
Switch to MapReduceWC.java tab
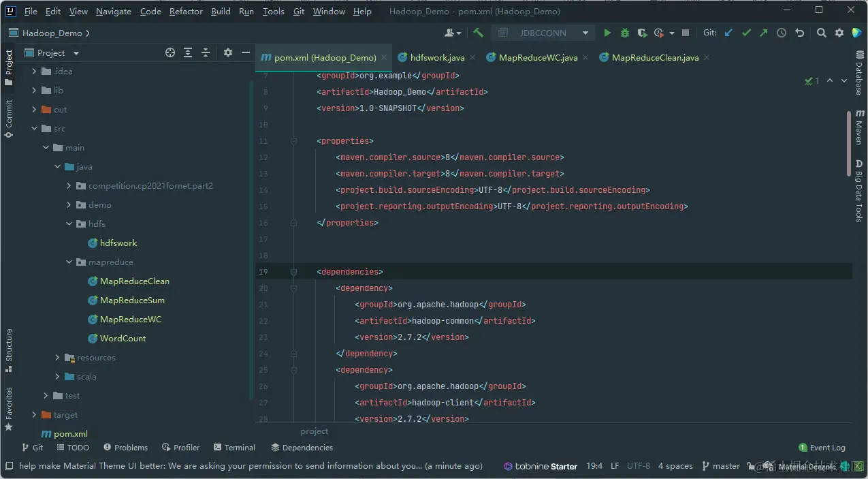539,57
